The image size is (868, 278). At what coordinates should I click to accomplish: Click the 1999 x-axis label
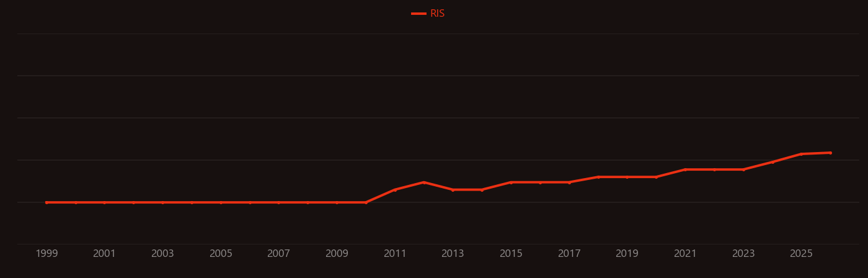pyautogui.click(x=46, y=254)
